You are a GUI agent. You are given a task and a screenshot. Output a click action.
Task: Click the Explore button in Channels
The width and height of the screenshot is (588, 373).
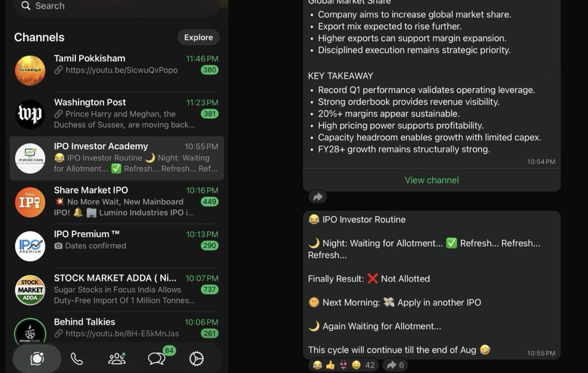(198, 37)
